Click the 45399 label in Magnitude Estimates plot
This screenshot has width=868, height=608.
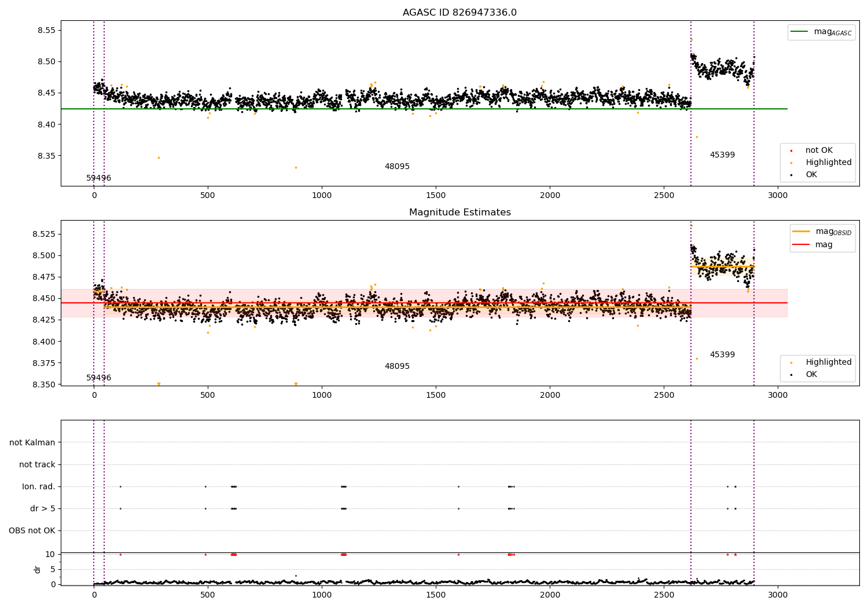[x=722, y=355]
